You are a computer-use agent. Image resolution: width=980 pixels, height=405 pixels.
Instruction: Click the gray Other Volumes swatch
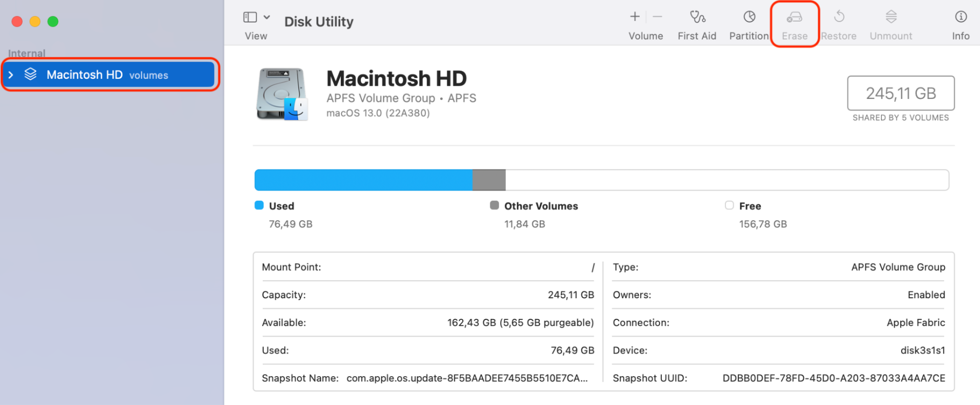pos(494,205)
